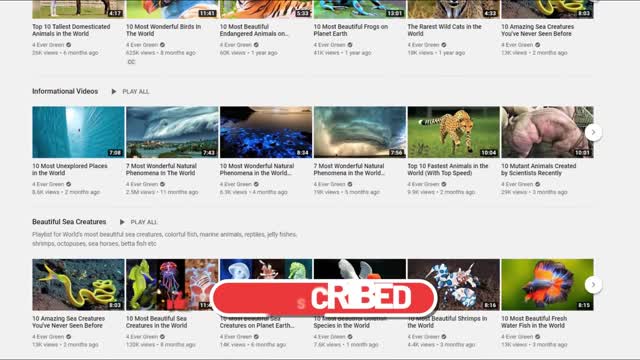640x360 pixels.
Task: Open 10 Mutant Animals Created by Scientists thumbnail
Action: [x=547, y=132]
